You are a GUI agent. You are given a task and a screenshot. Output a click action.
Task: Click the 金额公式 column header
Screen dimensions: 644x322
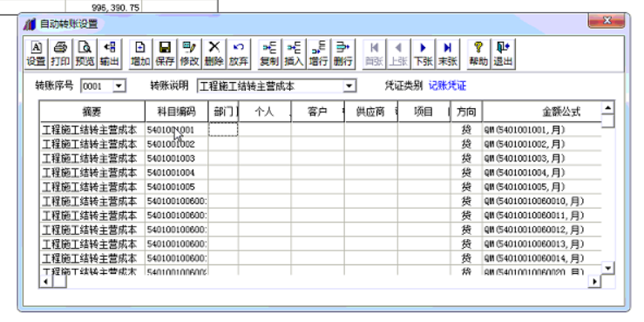pos(542,112)
